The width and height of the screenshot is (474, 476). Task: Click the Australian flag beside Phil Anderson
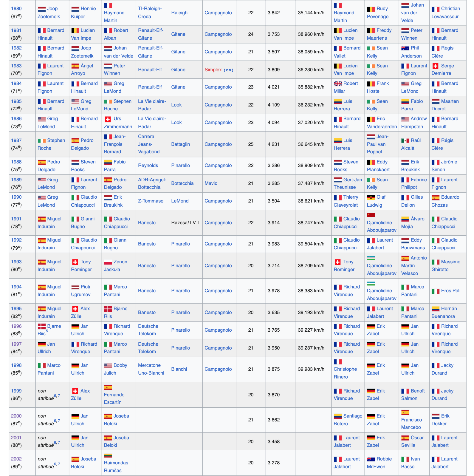point(405,48)
